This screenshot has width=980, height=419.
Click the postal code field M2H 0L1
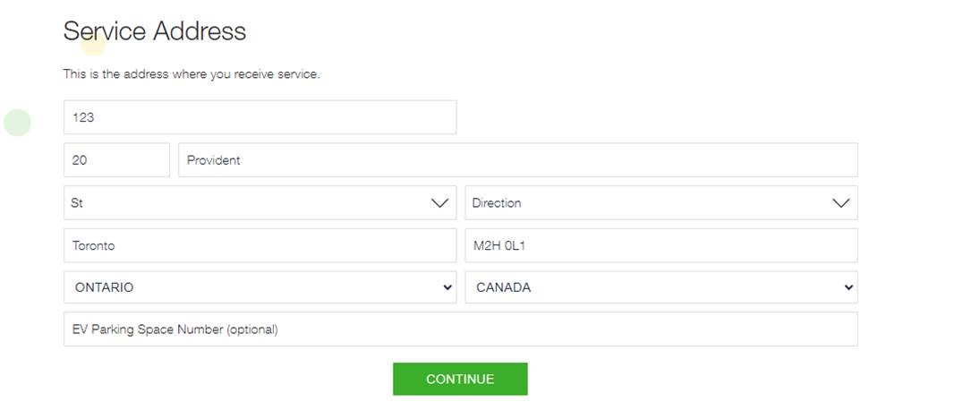661,245
